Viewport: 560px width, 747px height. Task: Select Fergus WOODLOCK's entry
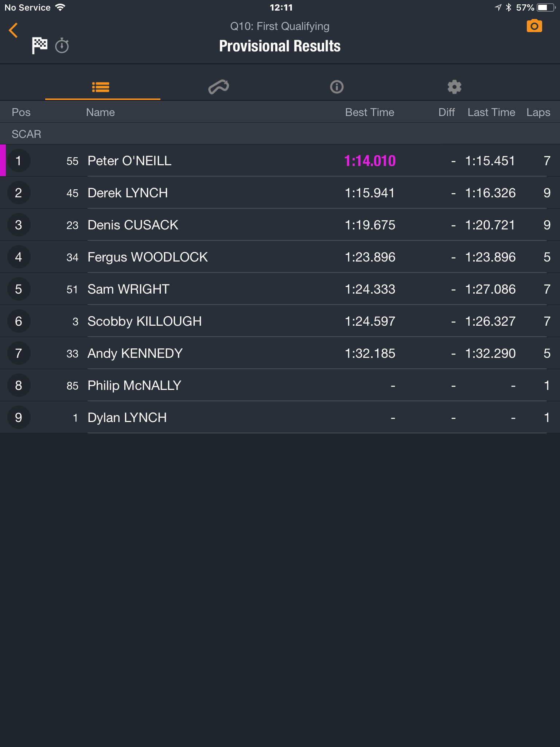tap(280, 257)
